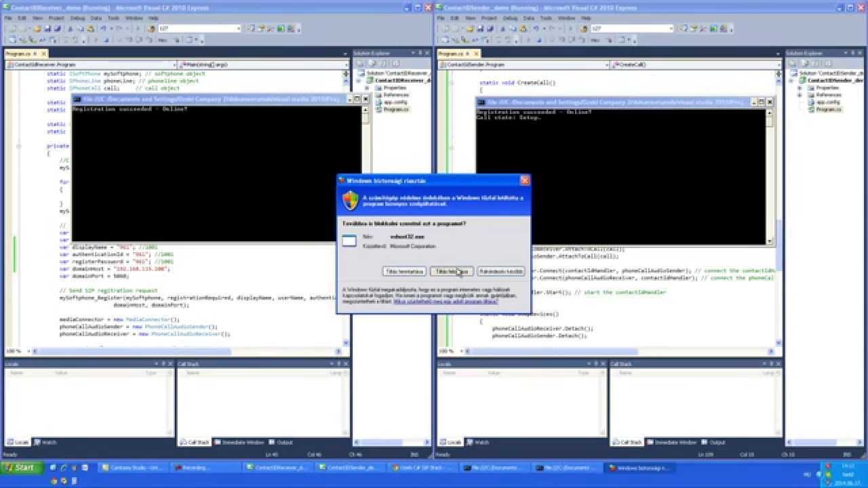868x488 pixels.
Task: Open the Project menu in Receiver window
Action: (55, 18)
